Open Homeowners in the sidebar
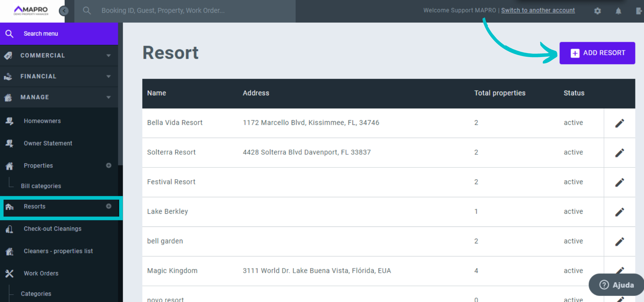 tap(42, 121)
